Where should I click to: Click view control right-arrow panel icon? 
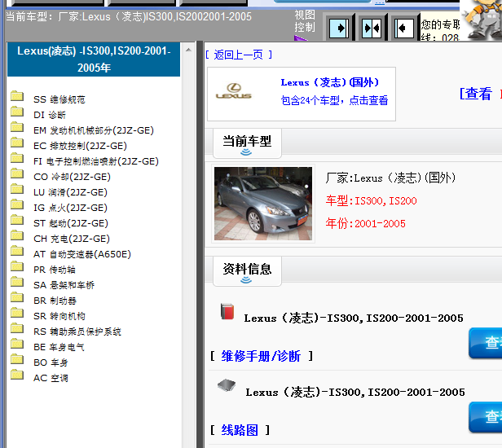[x=339, y=29]
